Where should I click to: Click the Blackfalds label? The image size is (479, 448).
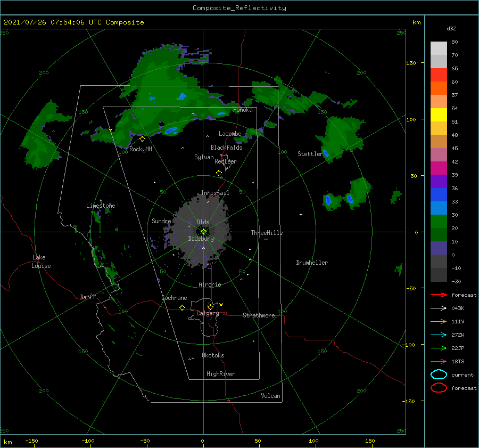pos(226,148)
